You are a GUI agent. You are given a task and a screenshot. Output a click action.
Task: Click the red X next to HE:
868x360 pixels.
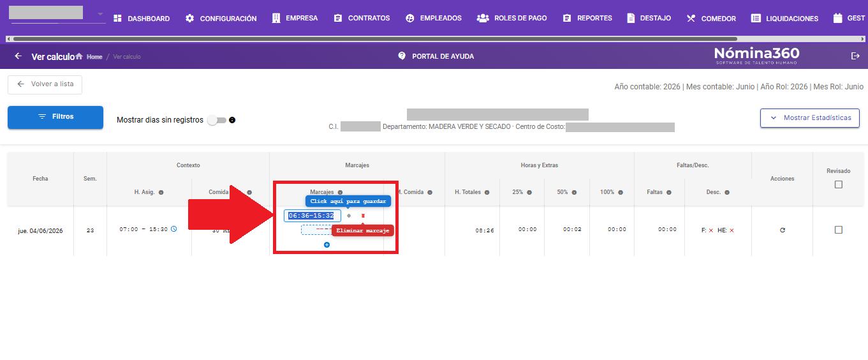732,230
